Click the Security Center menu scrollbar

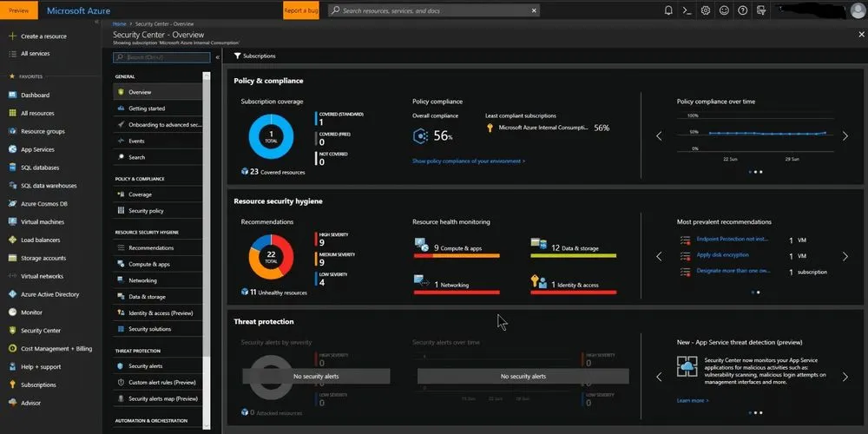click(x=207, y=216)
